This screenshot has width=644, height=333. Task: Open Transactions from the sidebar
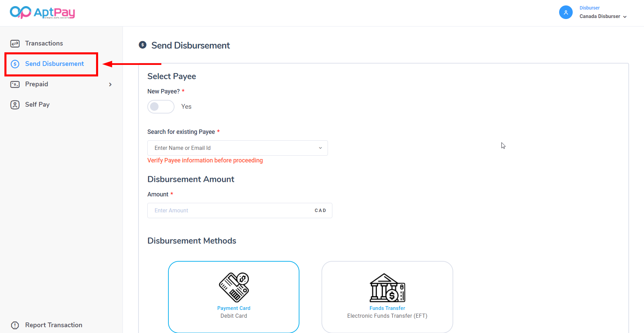click(x=44, y=43)
